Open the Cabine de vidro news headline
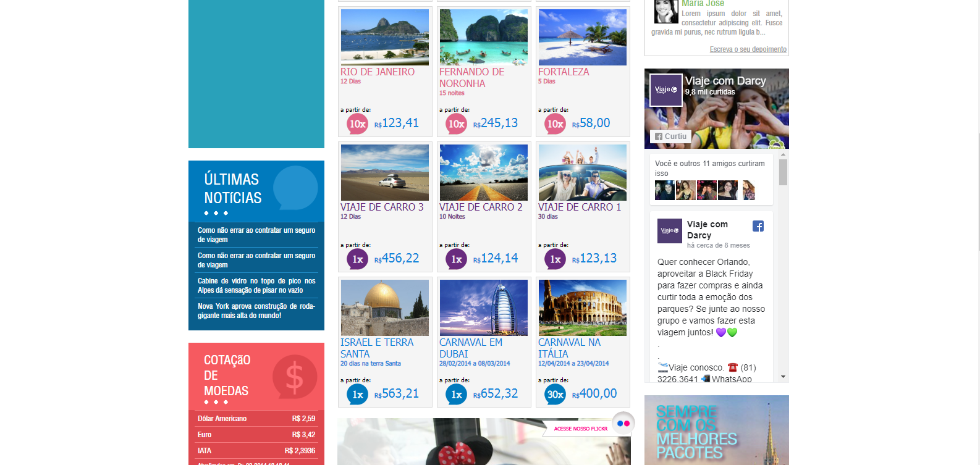 tap(256, 285)
